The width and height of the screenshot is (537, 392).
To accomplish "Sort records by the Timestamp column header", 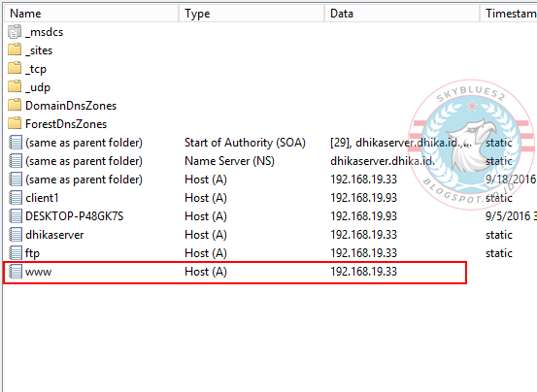I will [x=509, y=14].
